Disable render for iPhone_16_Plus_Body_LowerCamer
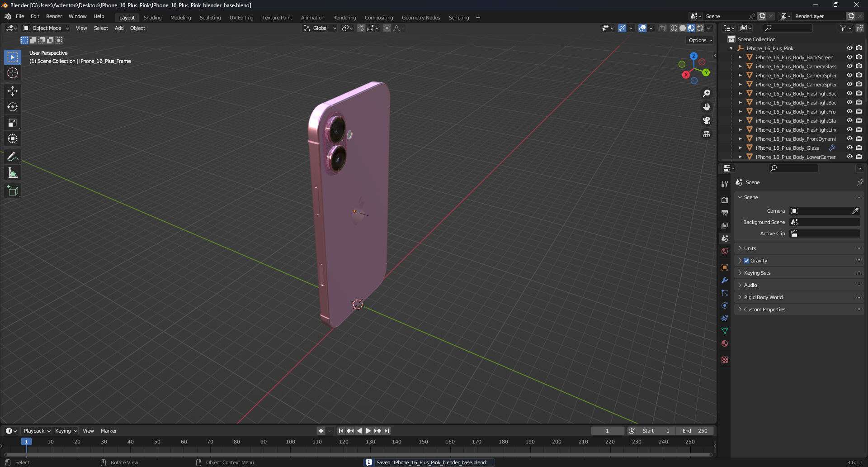 click(x=859, y=157)
